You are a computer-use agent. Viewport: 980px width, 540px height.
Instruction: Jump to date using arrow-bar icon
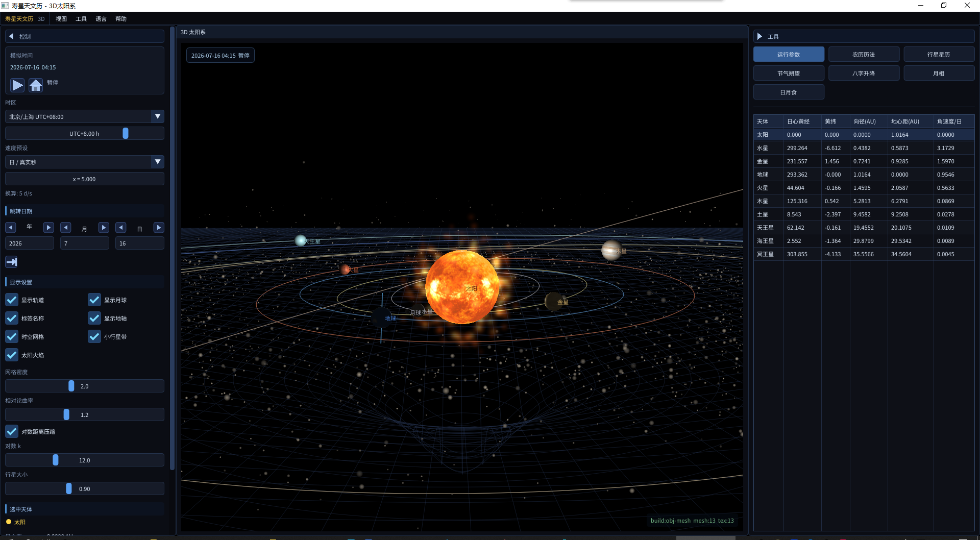coord(12,262)
